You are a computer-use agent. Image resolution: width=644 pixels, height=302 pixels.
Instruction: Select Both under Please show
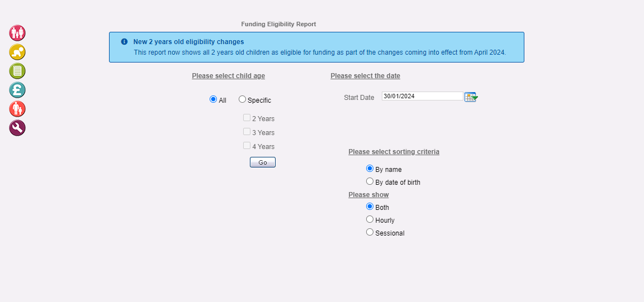point(370,207)
